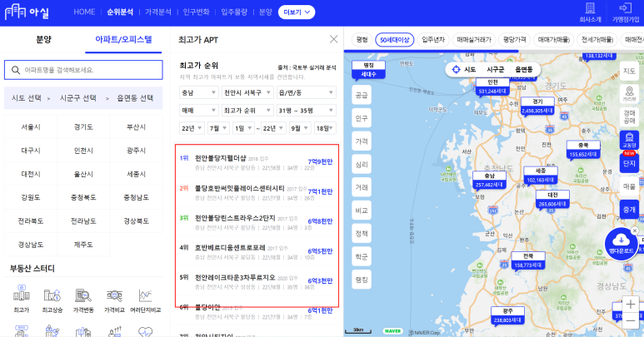The image size is (644, 337).
Task: Click 광주 map marker
Action: (507, 315)
